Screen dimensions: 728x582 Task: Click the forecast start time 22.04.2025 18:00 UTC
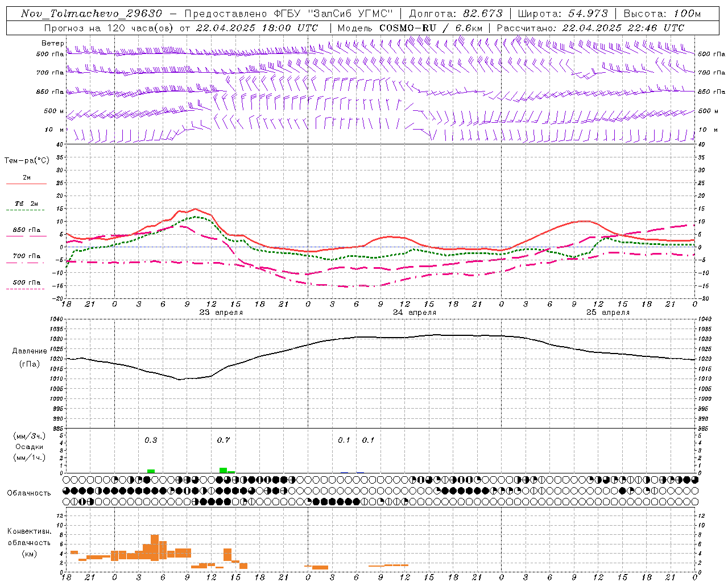[x=257, y=28]
